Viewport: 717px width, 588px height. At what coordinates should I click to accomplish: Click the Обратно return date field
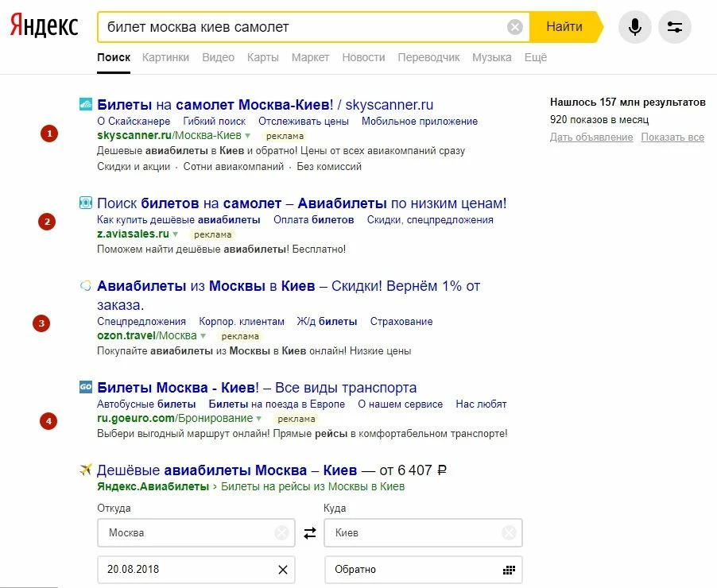tap(423, 570)
